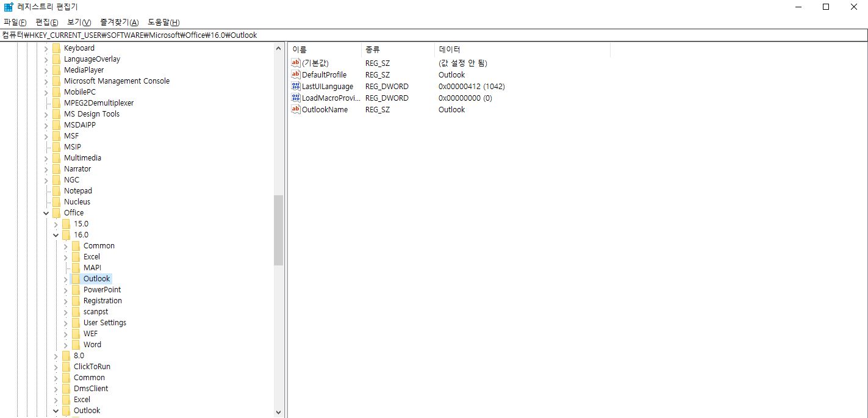
Task: Click the Narrator folder icon
Action: 57,169
